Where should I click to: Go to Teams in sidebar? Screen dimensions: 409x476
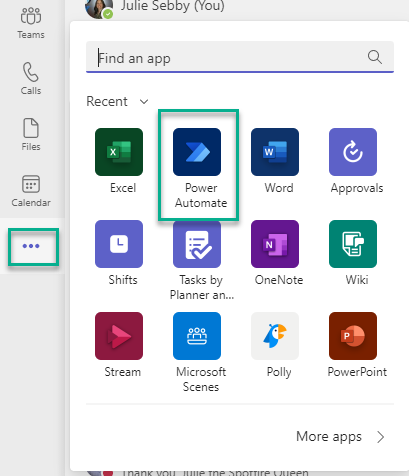click(31, 22)
